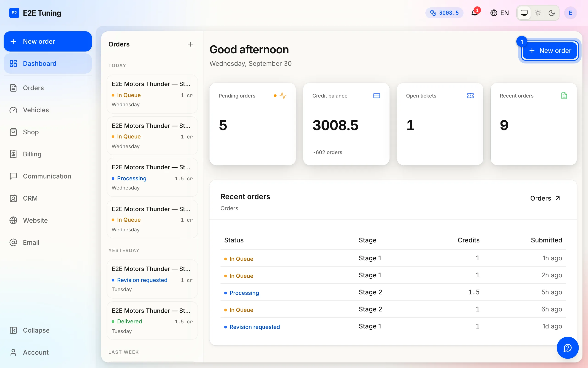Click the Credit balance card icon
This screenshot has height=368, width=588.
(x=377, y=96)
